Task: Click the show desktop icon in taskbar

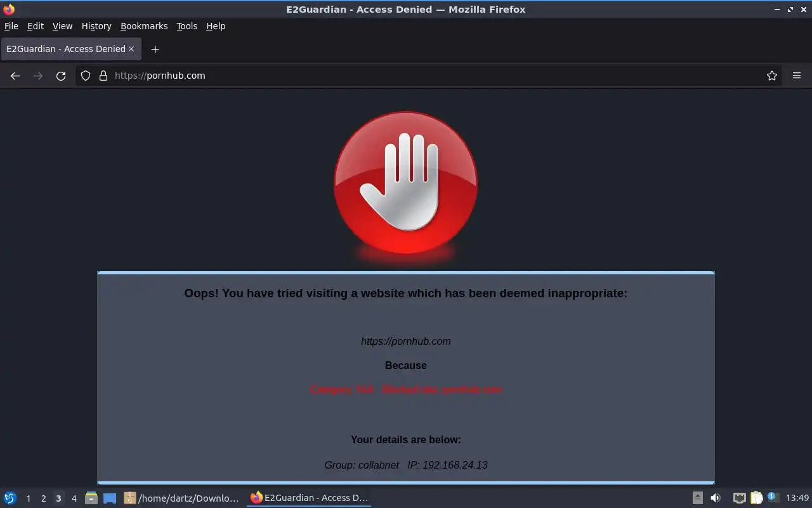Action: click(x=110, y=498)
